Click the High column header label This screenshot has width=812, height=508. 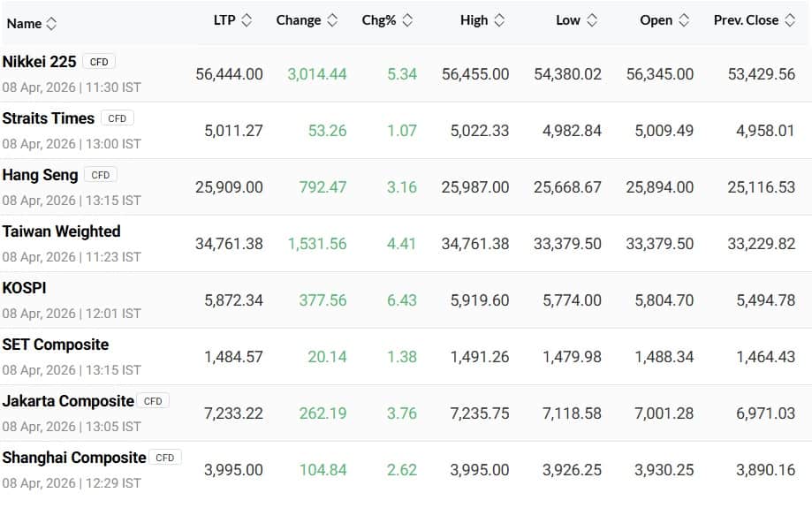pyautogui.click(x=474, y=20)
